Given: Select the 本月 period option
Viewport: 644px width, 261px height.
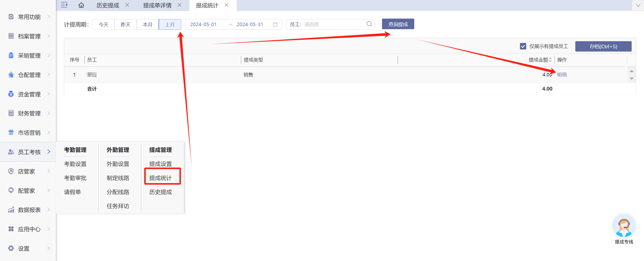Looking at the screenshot, I should [x=147, y=25].
